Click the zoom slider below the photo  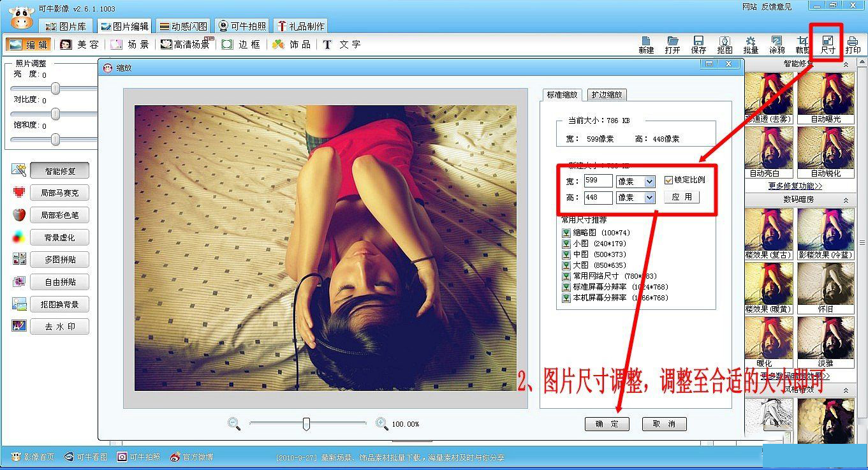click(x=306, y=423)
